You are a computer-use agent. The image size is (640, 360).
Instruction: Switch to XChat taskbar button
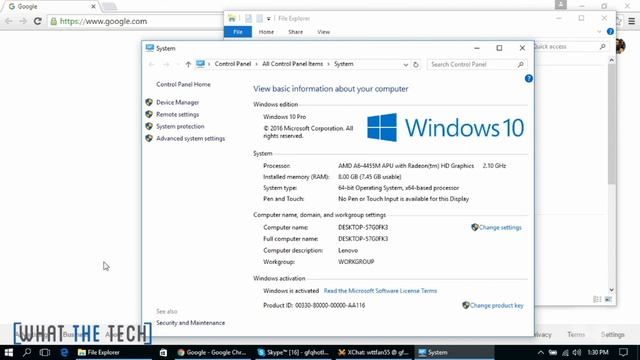(373, 352)
